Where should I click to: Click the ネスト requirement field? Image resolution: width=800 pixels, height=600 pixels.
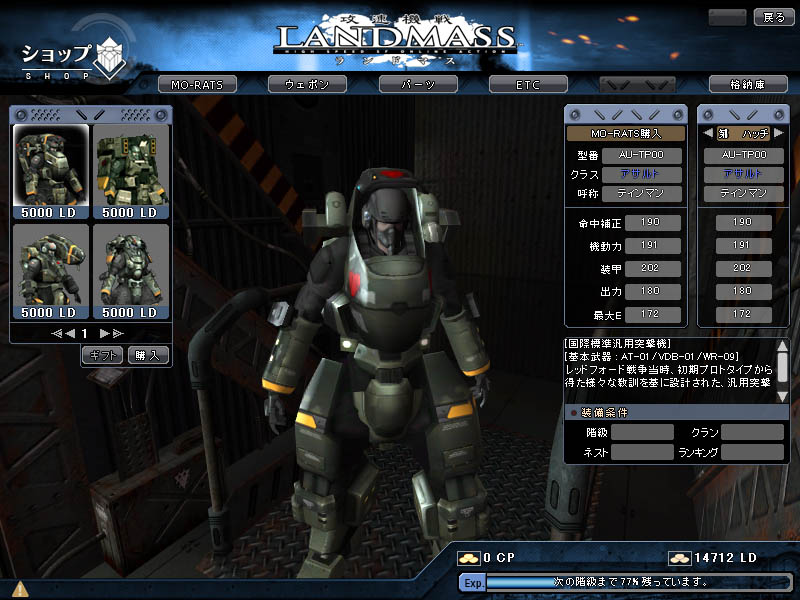coord(642,452)
